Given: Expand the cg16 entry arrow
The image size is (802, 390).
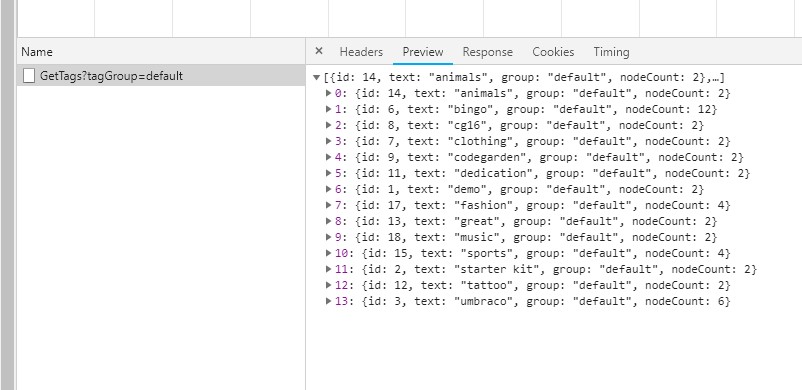Looking at the screenshot, I should pos(328,125).
